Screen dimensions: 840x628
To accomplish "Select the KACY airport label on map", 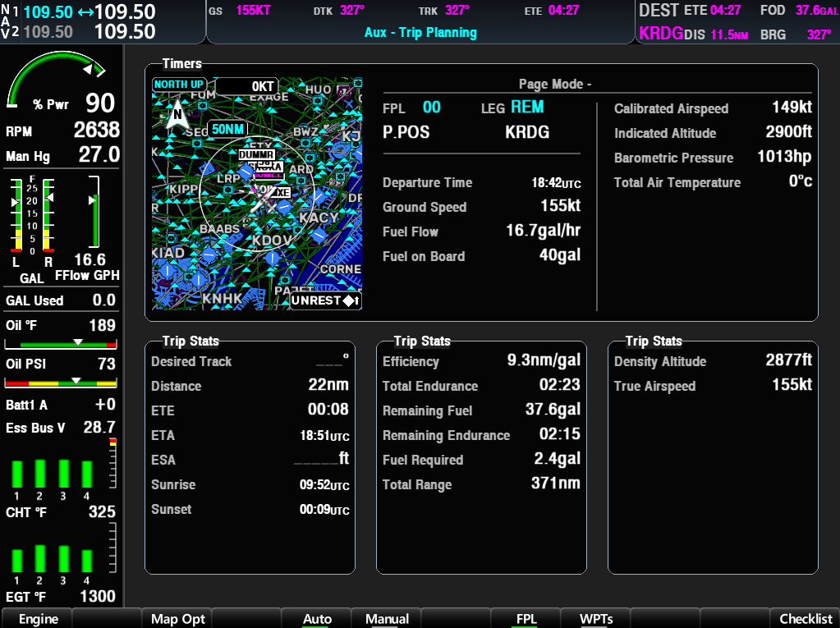I will (x=318, y=218).
